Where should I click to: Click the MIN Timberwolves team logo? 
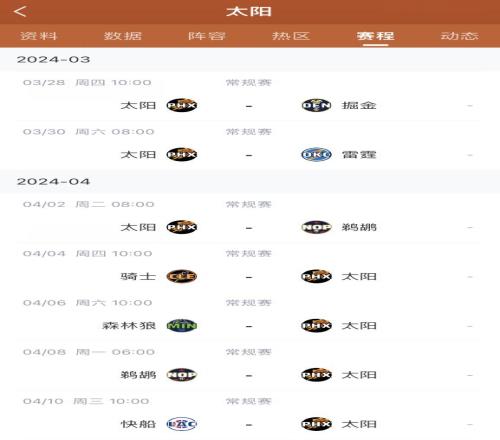[x=182, y=326]
